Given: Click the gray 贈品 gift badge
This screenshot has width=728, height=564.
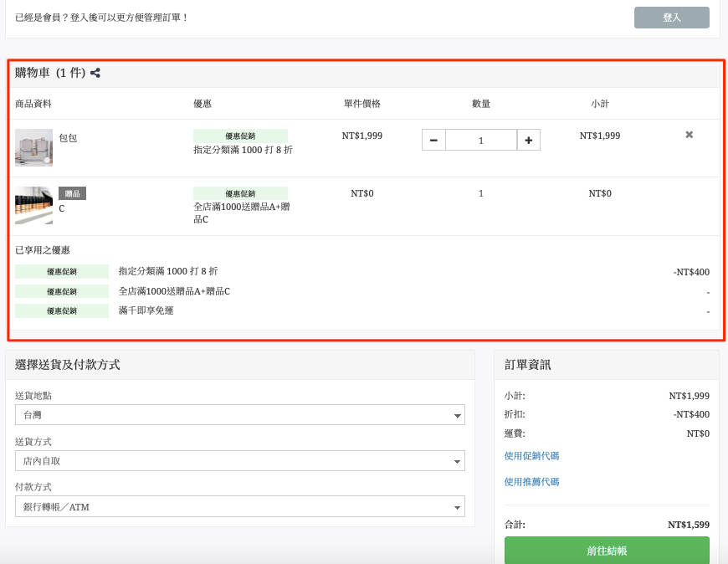Looking at the screenshot, I should tap(73, 193).
